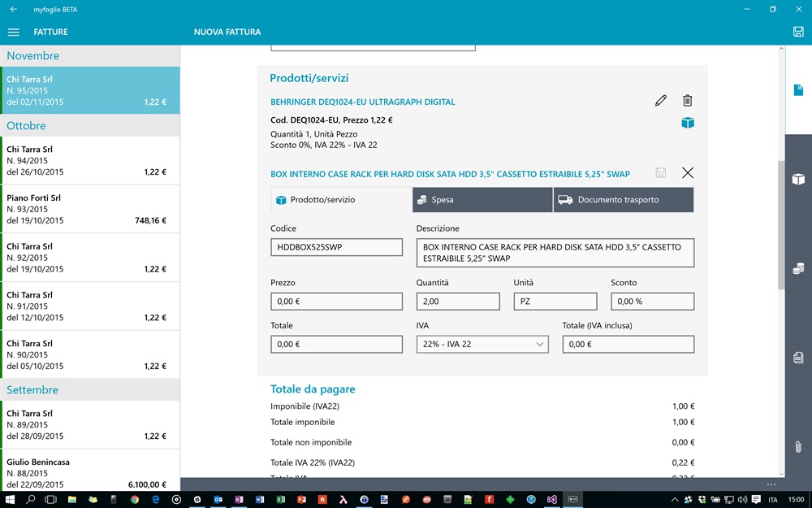
Task: Open the products box icon in right sidebar
Action: (798, 179)
